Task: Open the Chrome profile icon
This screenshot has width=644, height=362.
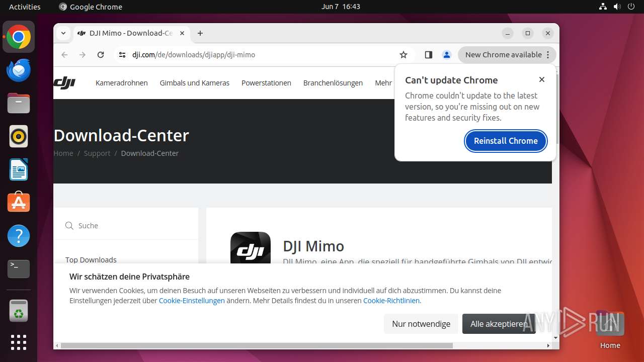Action: [x=446, y=55]
